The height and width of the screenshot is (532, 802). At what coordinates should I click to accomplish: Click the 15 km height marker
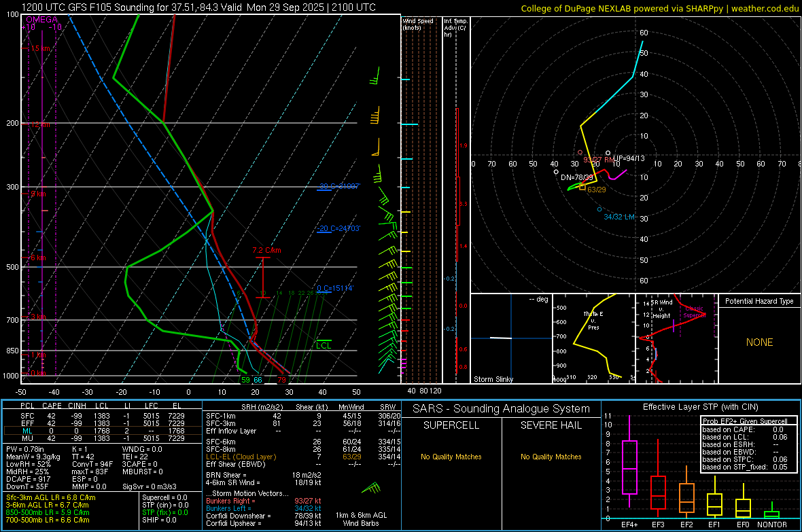(x=40, y=48)
